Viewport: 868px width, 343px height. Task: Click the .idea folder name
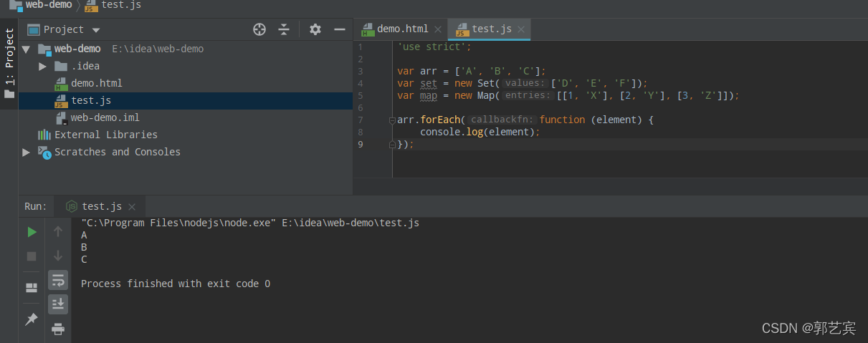[x=85, y=66]
